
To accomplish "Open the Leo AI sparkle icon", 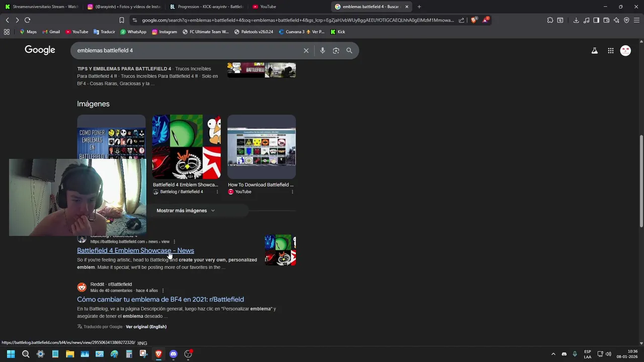I will tap(616, 20).
